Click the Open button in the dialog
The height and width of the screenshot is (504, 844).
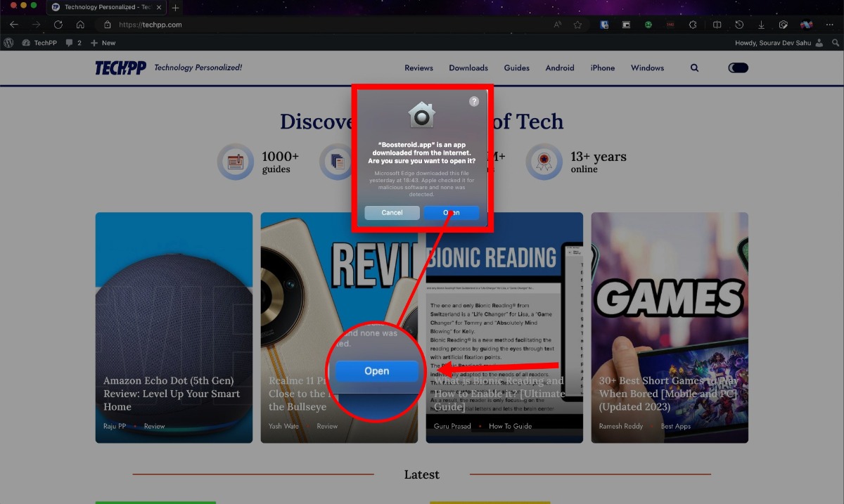452,212
